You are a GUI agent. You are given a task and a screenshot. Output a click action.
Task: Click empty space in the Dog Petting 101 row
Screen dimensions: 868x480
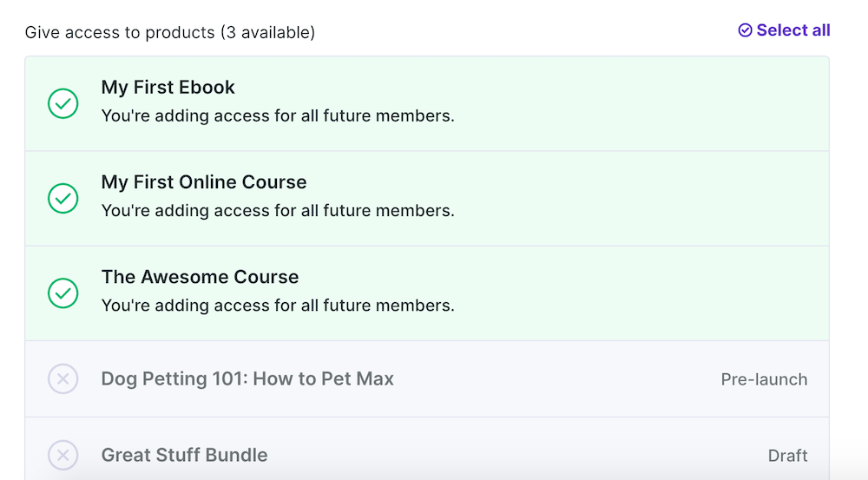556,379
